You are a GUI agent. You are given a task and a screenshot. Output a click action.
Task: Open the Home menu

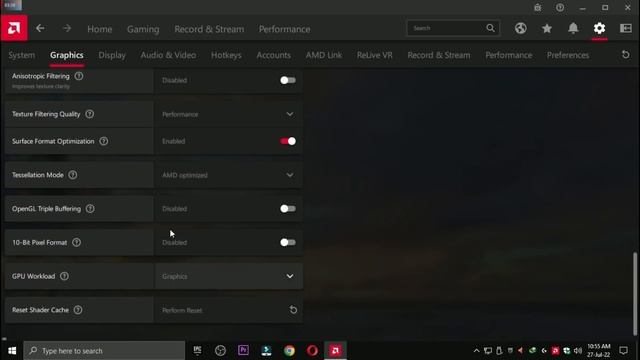point(100,29)
